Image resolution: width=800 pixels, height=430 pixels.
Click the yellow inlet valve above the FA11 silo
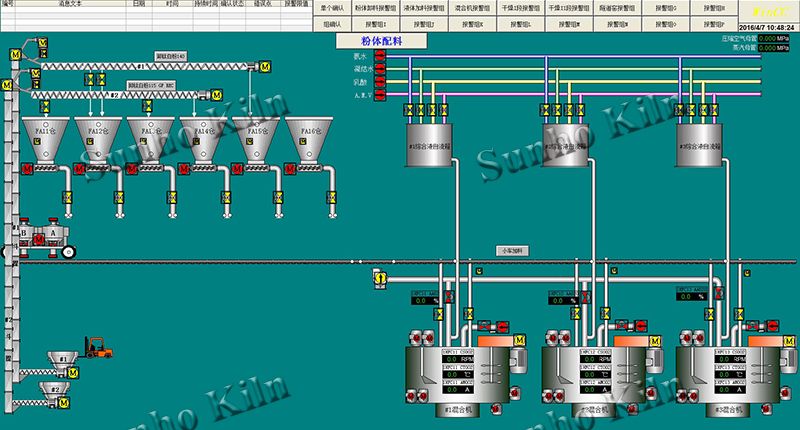45,106
